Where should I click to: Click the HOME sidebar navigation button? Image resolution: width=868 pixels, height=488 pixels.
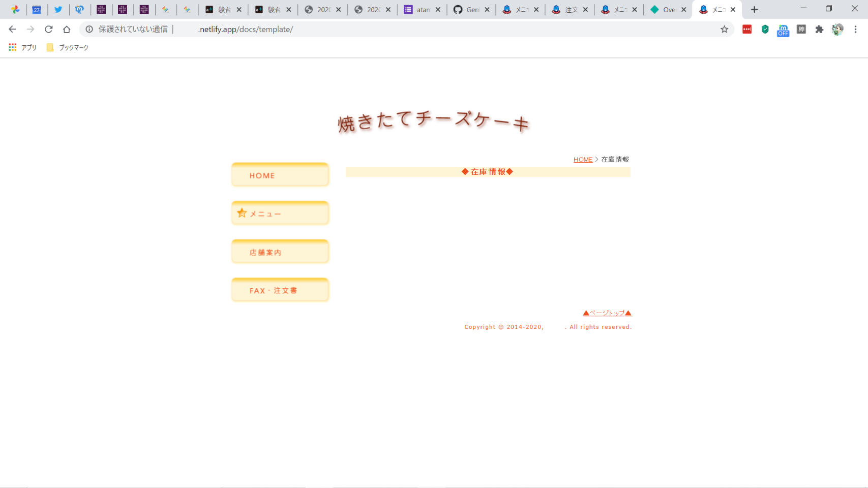pos(280,175)
